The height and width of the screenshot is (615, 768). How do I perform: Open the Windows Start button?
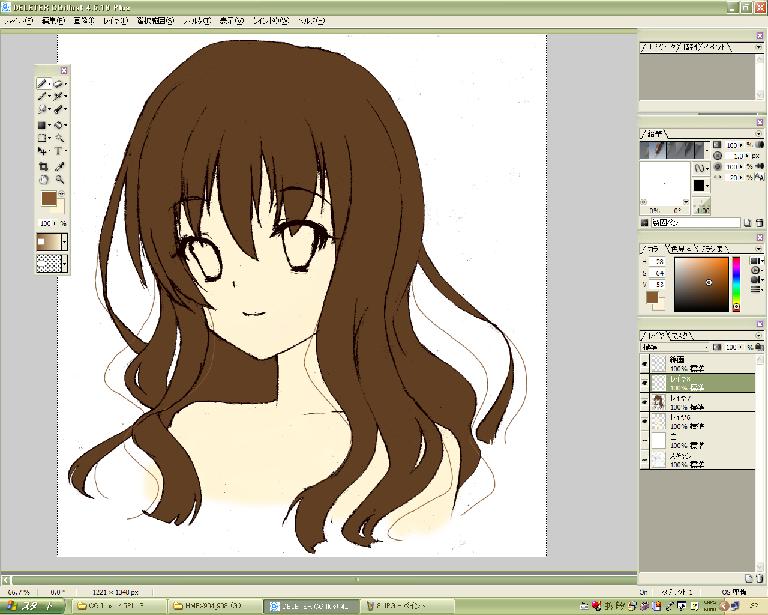pos(31,606)
